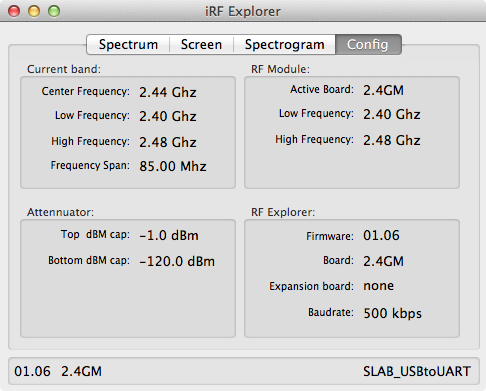Viewport: 486px width, 391px height.
Task: Zoom the window with the green button
Action: [54, 11]
